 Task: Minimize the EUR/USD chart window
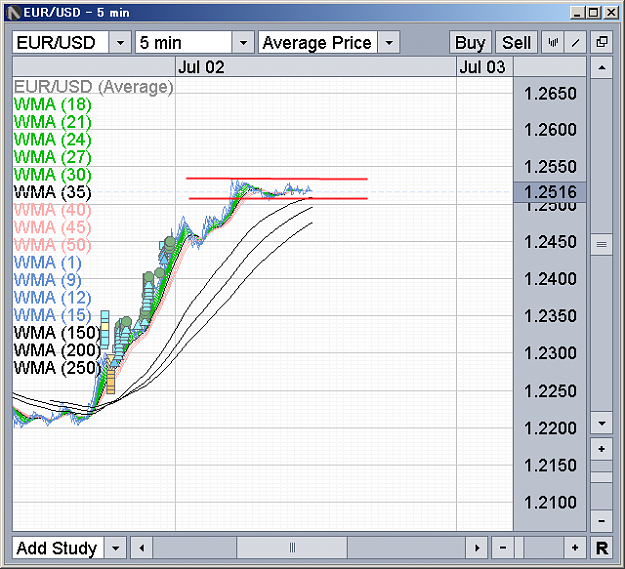(577, 13)
